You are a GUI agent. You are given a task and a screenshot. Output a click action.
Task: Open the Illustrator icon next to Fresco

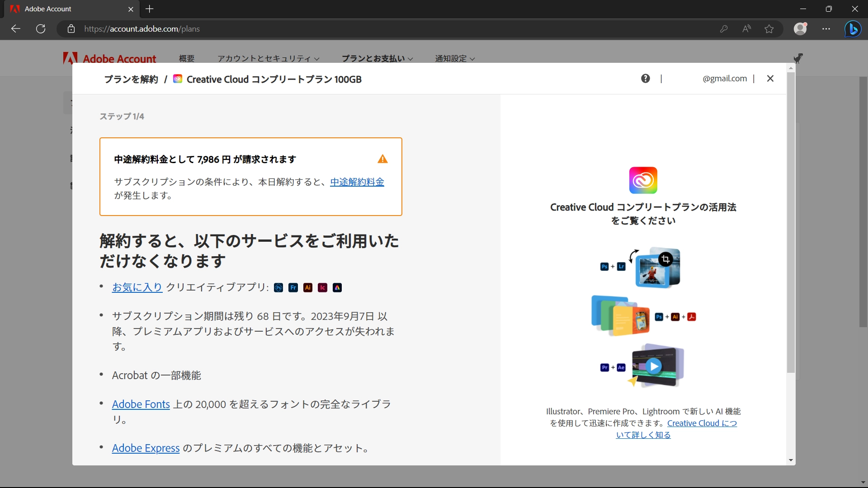tap(307, 287)
